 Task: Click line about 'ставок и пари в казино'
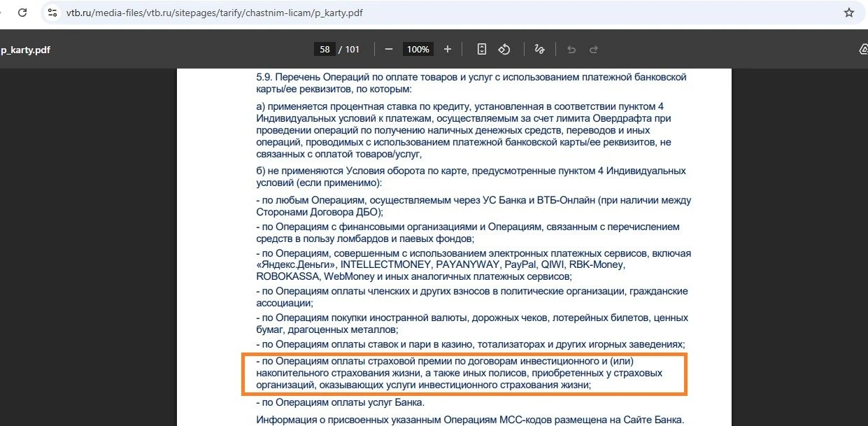(471, 345)
